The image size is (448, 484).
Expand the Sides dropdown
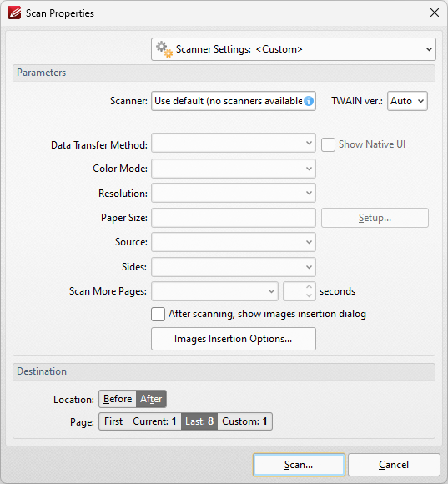pos(234,267)
